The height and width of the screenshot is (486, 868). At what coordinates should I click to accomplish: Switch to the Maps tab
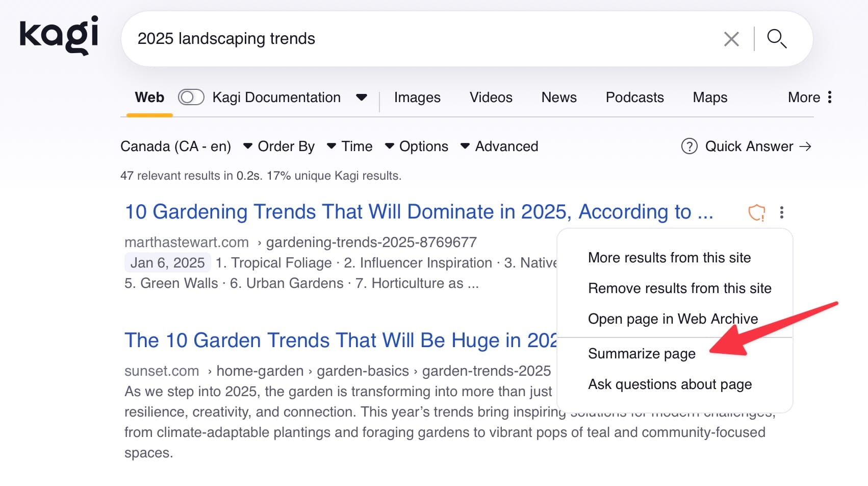(x=710, y=97)
